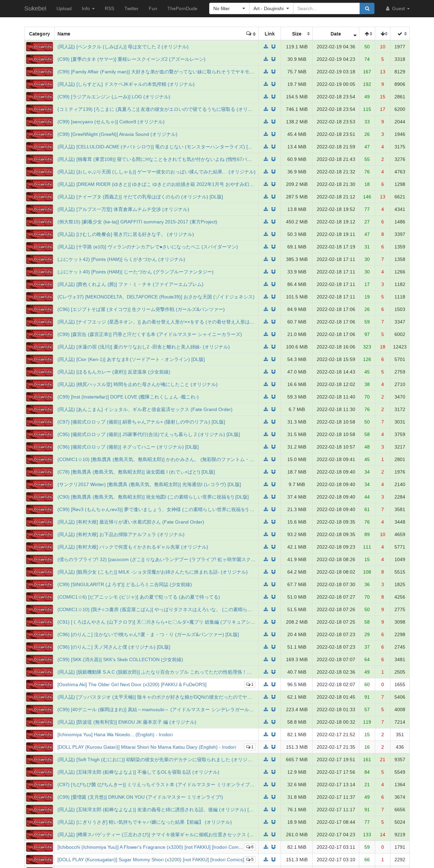434x868 pixels.
Task: Click completed count 9357
Action: click(400, 759)
